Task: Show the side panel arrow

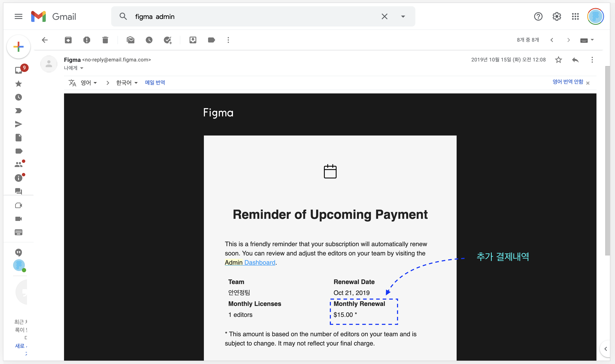Action: coord(606,349)
